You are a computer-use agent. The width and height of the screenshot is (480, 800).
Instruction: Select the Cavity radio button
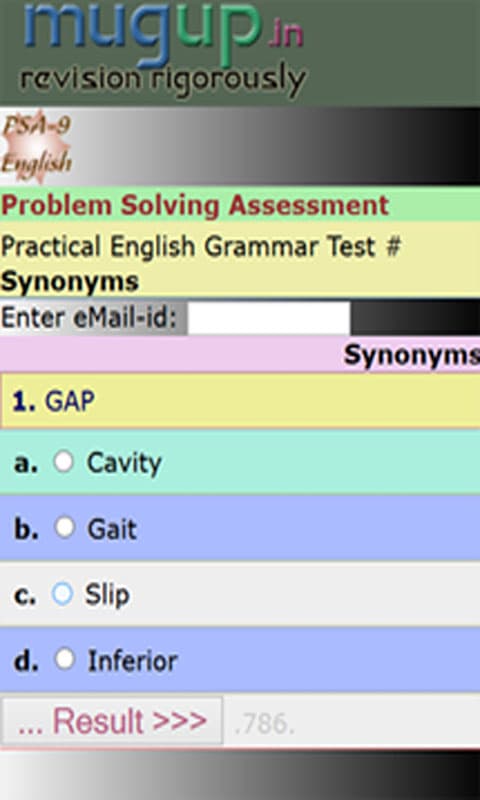tap(64, 462)
